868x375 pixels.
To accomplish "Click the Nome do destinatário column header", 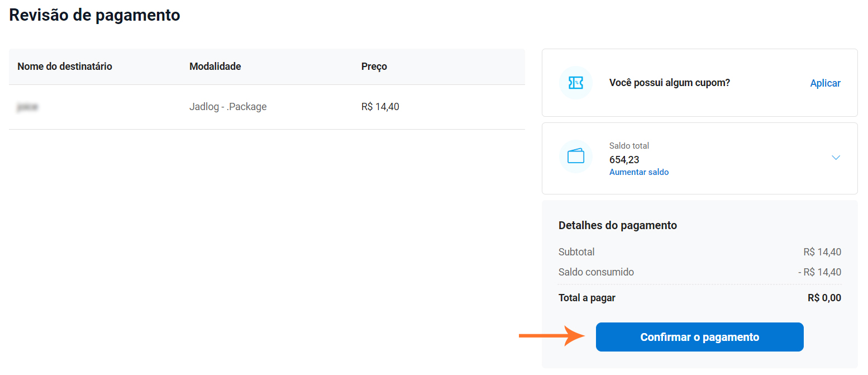I will (65, 67).
